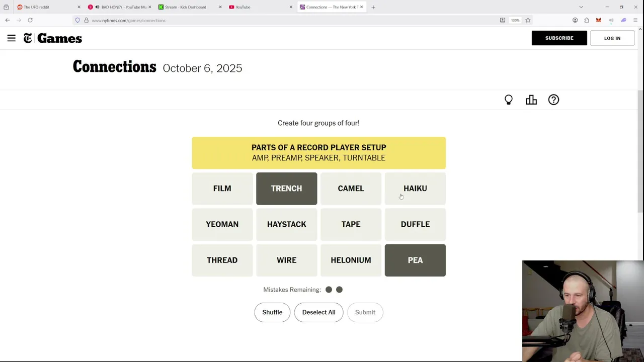
Task: Expand the list all tabs chevron
Action: [x=581, y=7]
